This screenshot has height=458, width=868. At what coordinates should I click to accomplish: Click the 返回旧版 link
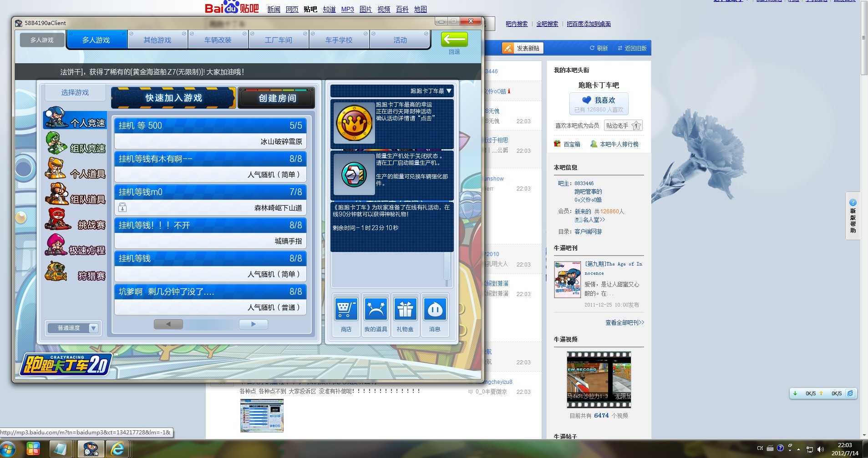pyautogui.click(x=632, y=48)
